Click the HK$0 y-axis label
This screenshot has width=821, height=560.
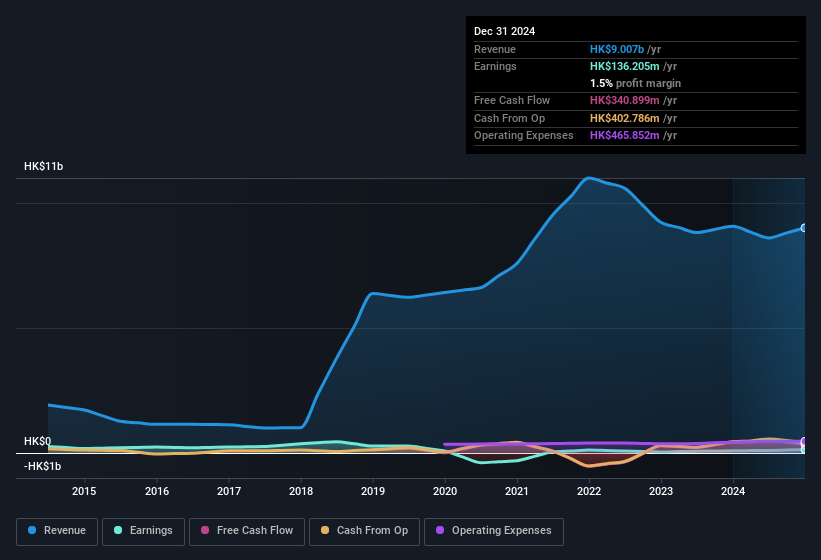(37, 441)
